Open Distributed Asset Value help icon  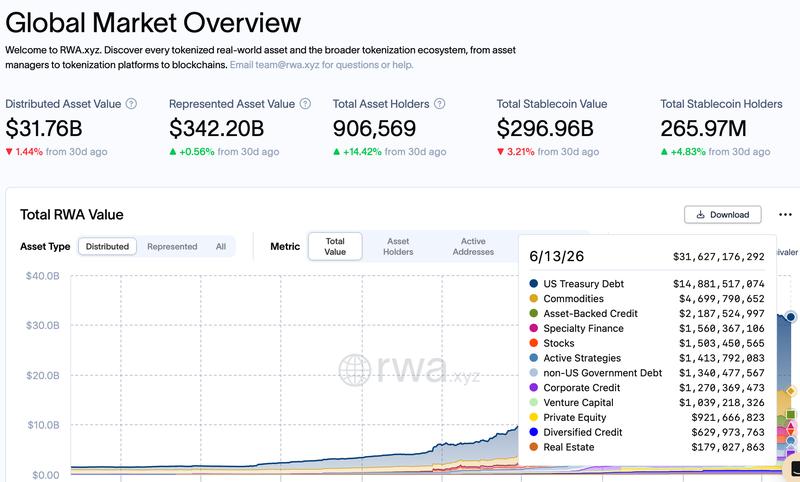tap(131, 104)
